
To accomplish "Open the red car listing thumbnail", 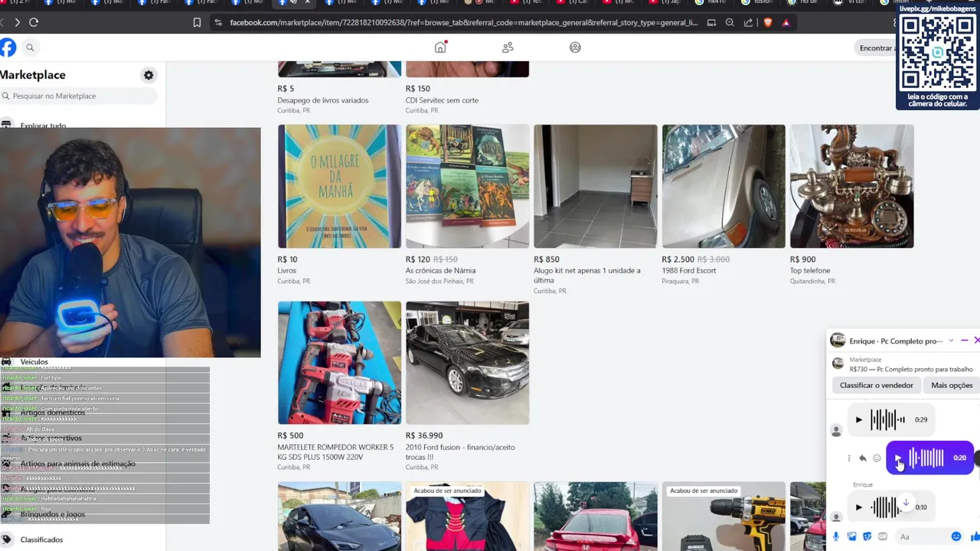I will [x=596, y=517].
